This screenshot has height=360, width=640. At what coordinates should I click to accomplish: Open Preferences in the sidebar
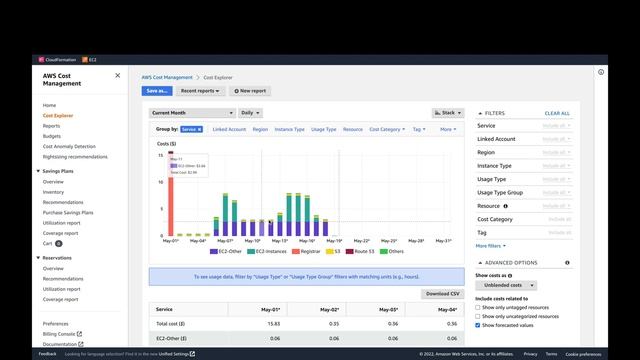tap(56, 324)
